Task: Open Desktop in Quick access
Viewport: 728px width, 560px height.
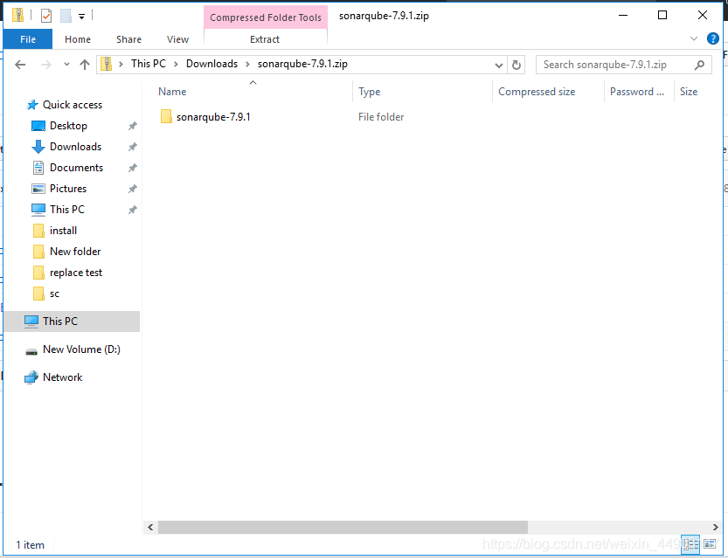Action: point(68,126)
